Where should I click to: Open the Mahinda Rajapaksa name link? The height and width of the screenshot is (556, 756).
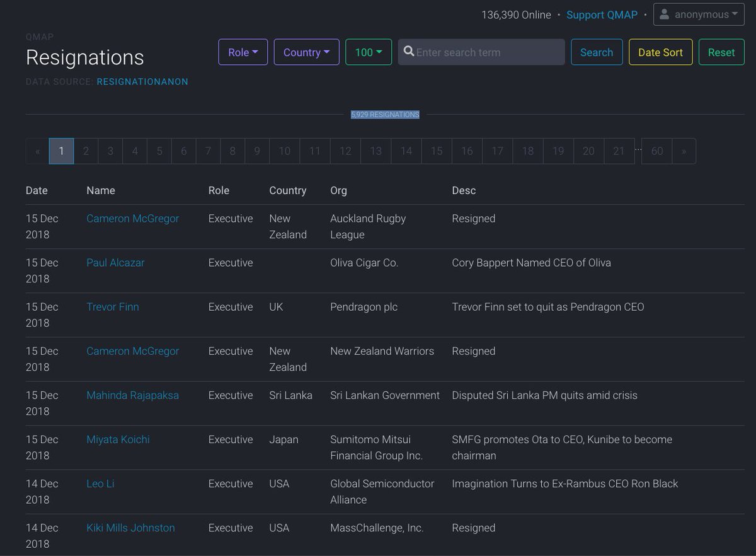(133, 395)
